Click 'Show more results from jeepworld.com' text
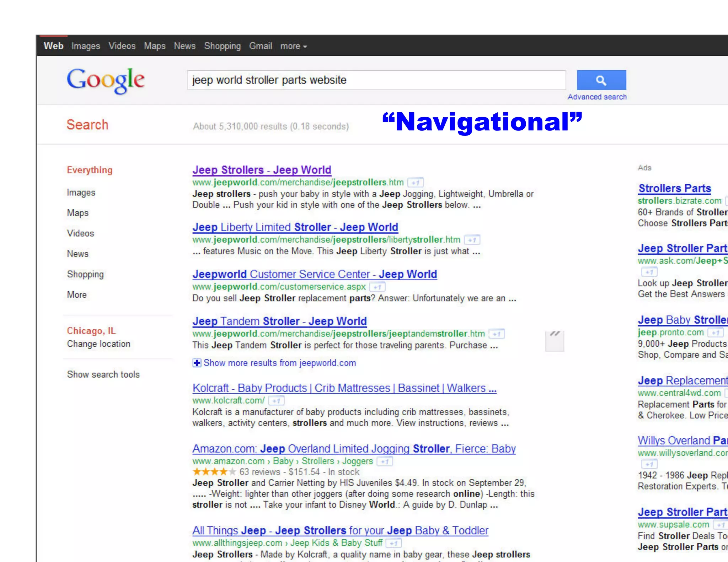728x562 pixels. [280, 363]
